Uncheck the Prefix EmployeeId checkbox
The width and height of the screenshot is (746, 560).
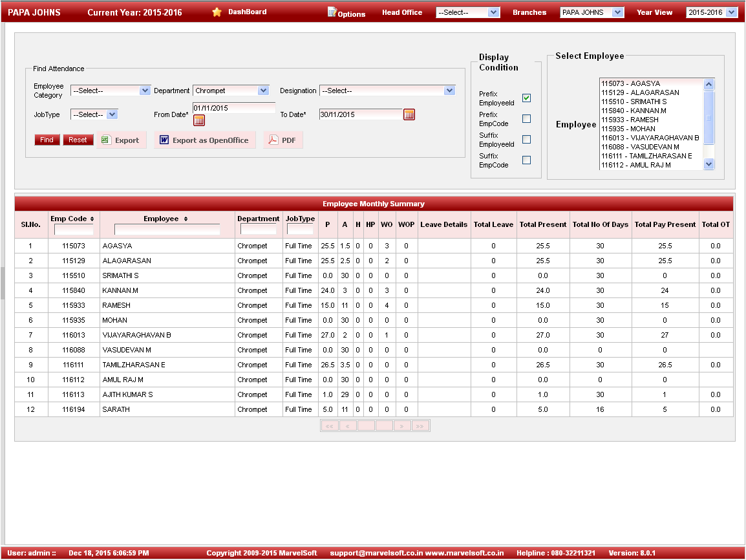[x=526, y=98]
